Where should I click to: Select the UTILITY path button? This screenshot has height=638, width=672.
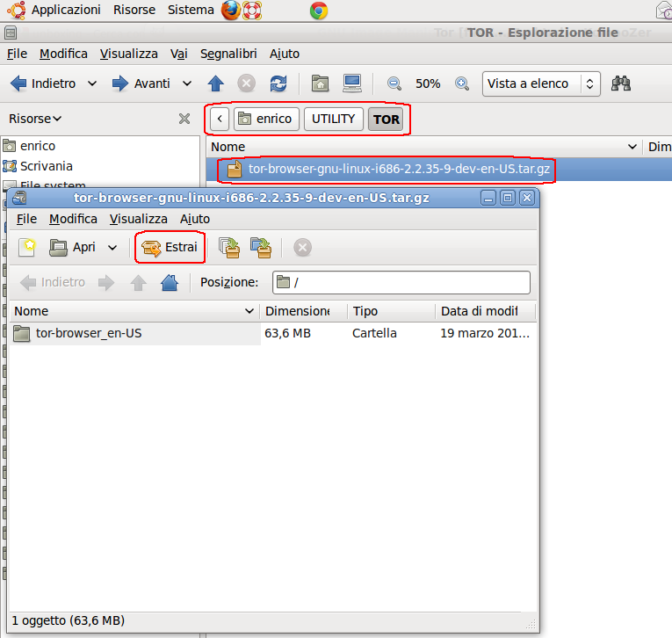pyautogui.click(x=334, y=119)
